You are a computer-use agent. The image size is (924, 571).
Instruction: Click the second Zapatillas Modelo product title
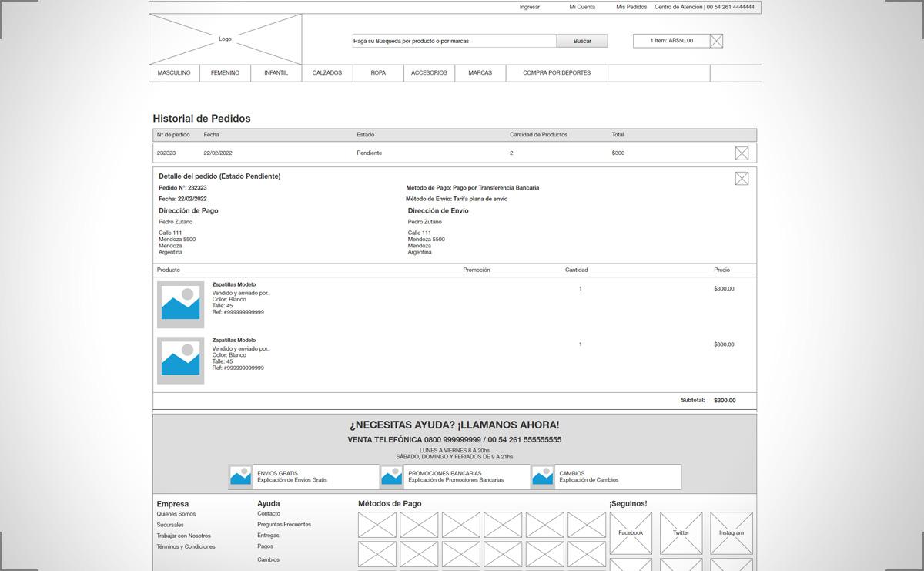point(234,341)
